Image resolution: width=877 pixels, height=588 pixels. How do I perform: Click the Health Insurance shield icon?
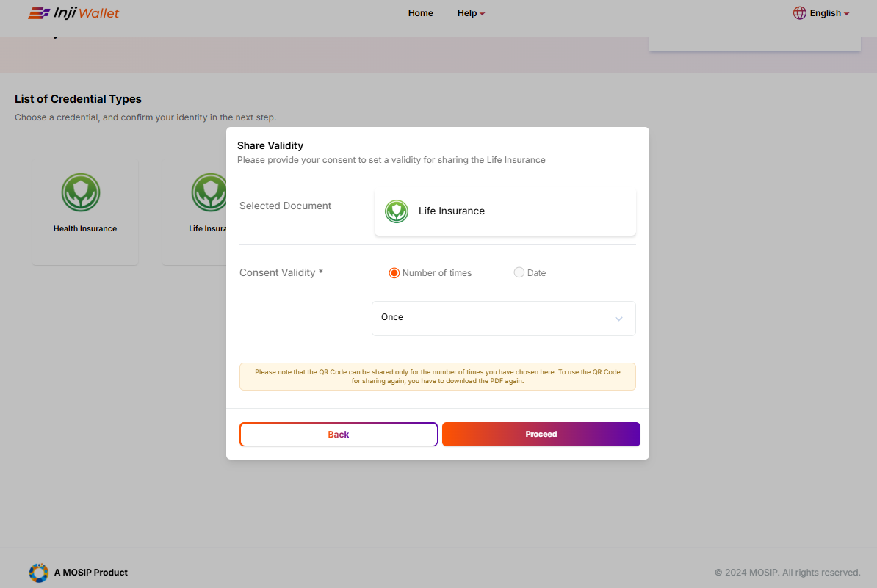81,192
